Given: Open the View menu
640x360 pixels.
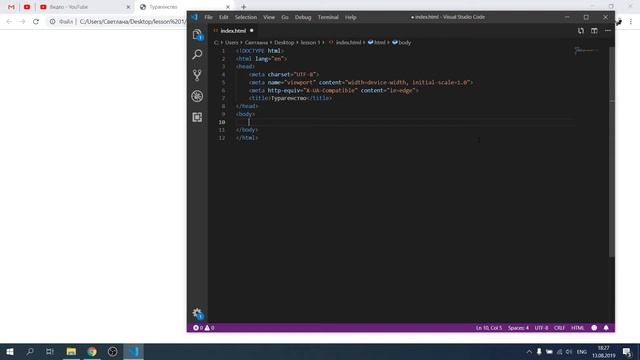Looking at the screenshot, I should click(269, 17).
